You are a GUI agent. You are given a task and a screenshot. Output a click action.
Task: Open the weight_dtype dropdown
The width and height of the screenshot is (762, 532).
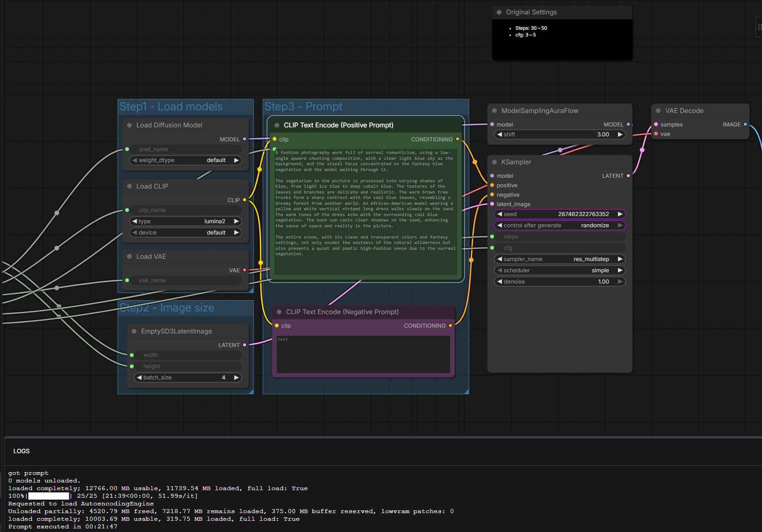pos(185,160)
